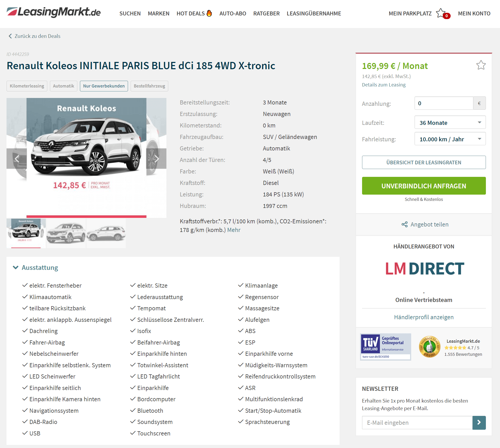This screenshot has height=448, width=500.
Task: Click Angebot teilen text link
Action: [429, 224]
